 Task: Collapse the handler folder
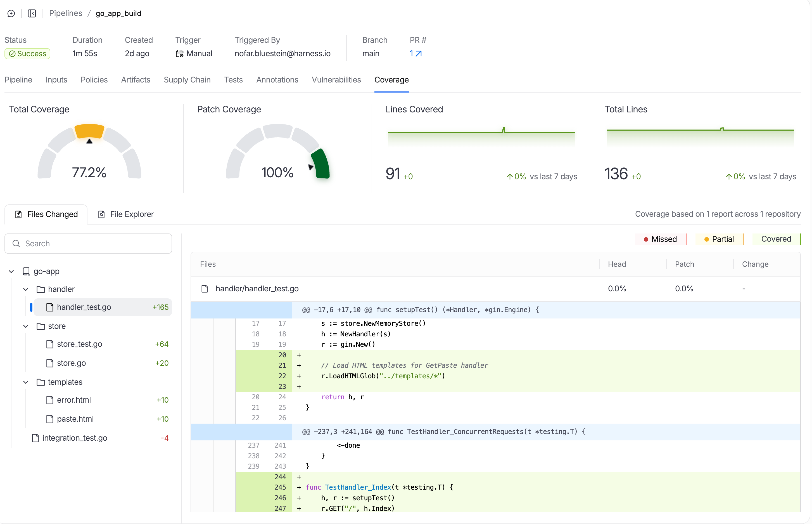click(x=26, y=289)
